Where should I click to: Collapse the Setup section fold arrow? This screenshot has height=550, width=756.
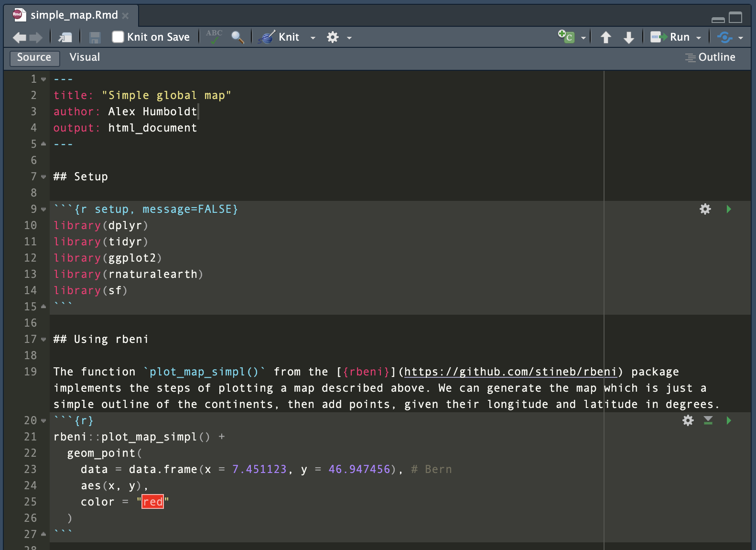coord(43,177)
